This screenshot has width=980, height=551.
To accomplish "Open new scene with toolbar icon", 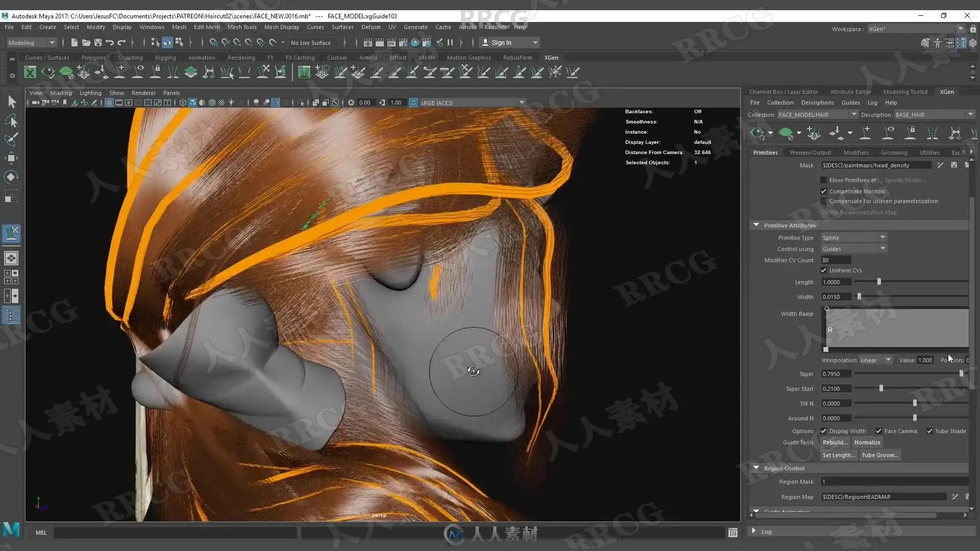I will (x=75, y=42).
